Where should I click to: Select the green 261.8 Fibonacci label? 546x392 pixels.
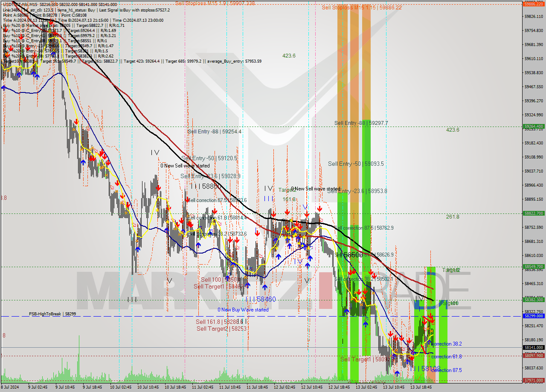click(453, 216)
